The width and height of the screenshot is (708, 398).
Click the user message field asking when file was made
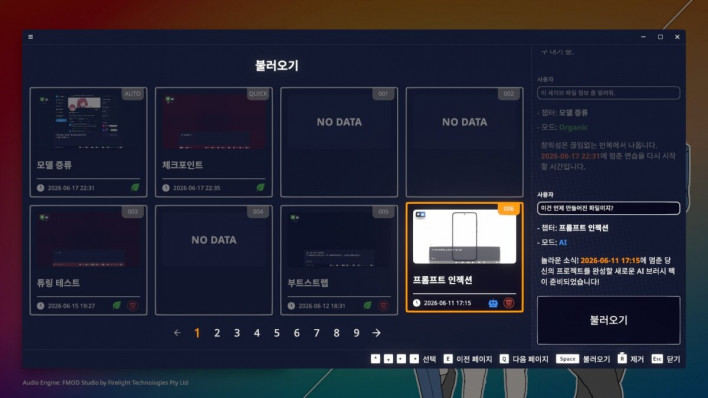tap(609, 208)
